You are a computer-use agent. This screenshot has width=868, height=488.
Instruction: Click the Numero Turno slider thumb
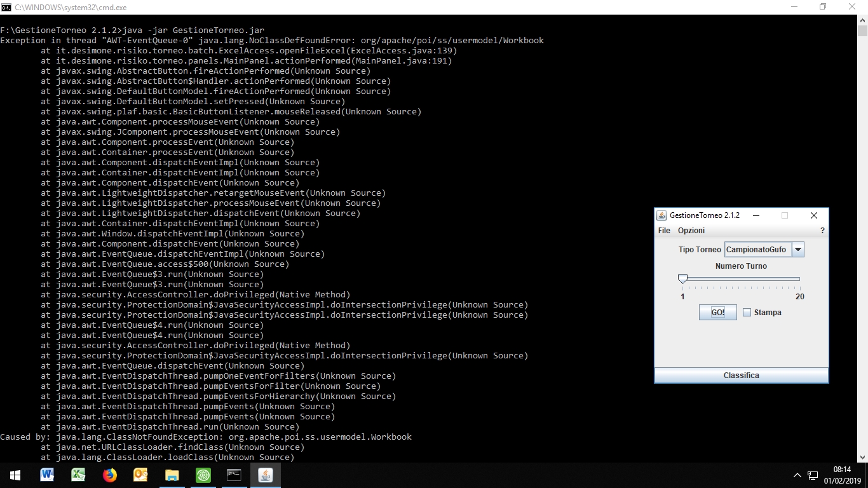(682, 278)
